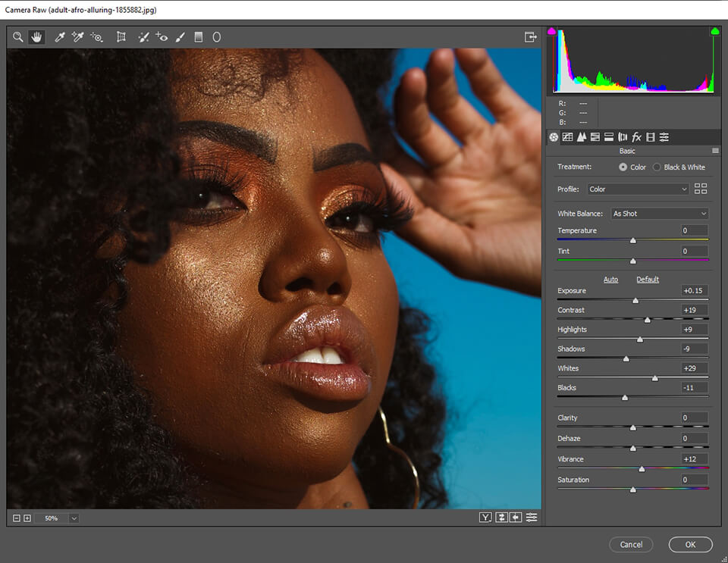728x563 pixels.
Task: Click the Auto adjustment link
Action: pyautogui.click(x=610, y=280)
